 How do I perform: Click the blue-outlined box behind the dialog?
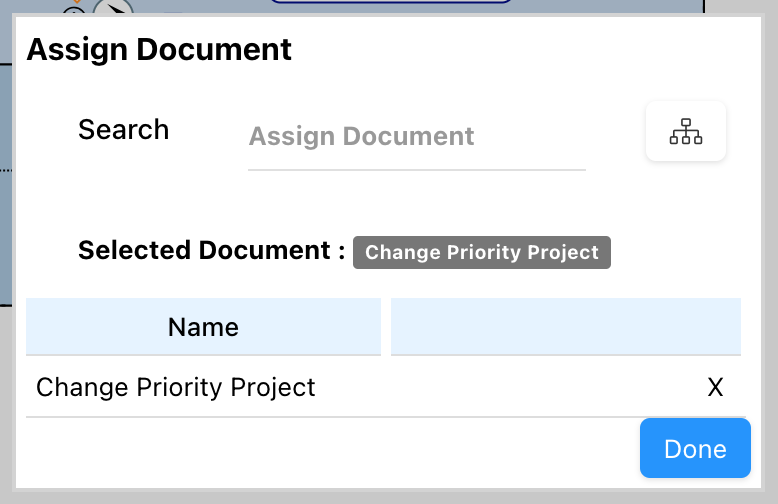click(390, 5)
